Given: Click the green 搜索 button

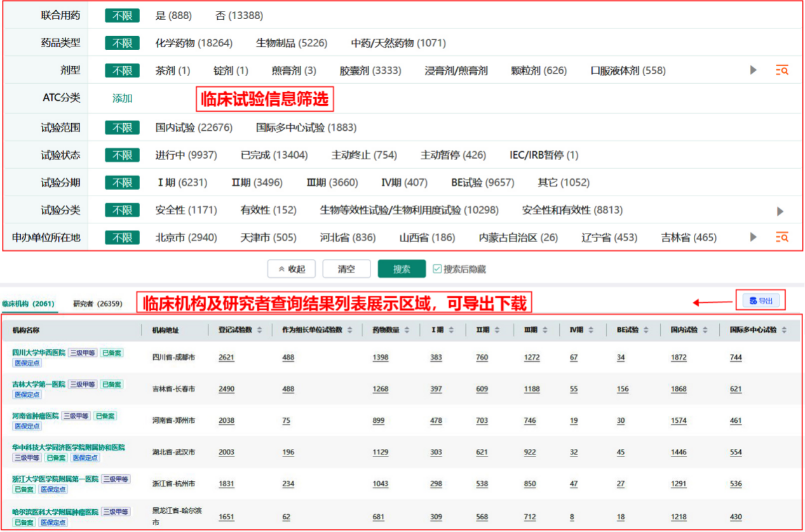Looking at the screenshot, I should 402,269.
